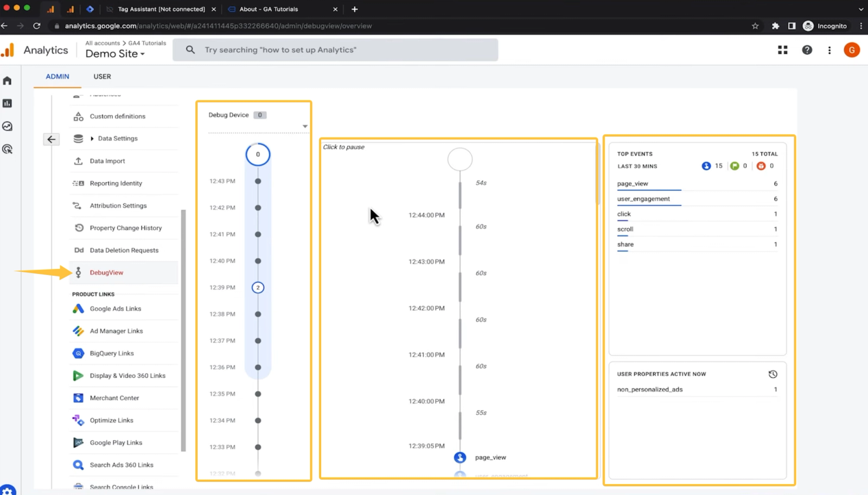Open the Home icon in left rail

click(7, 81)
